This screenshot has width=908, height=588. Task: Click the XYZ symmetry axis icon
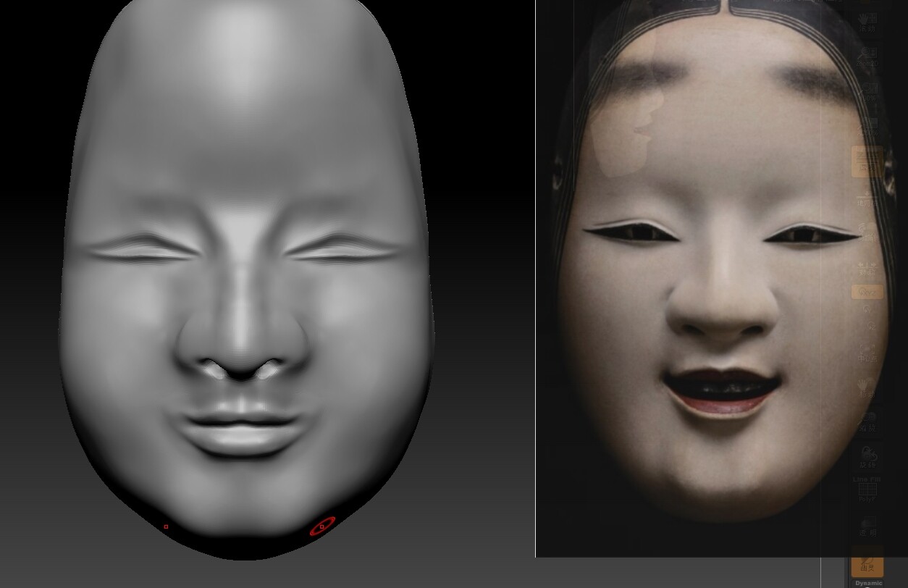[x=867, y=291]
